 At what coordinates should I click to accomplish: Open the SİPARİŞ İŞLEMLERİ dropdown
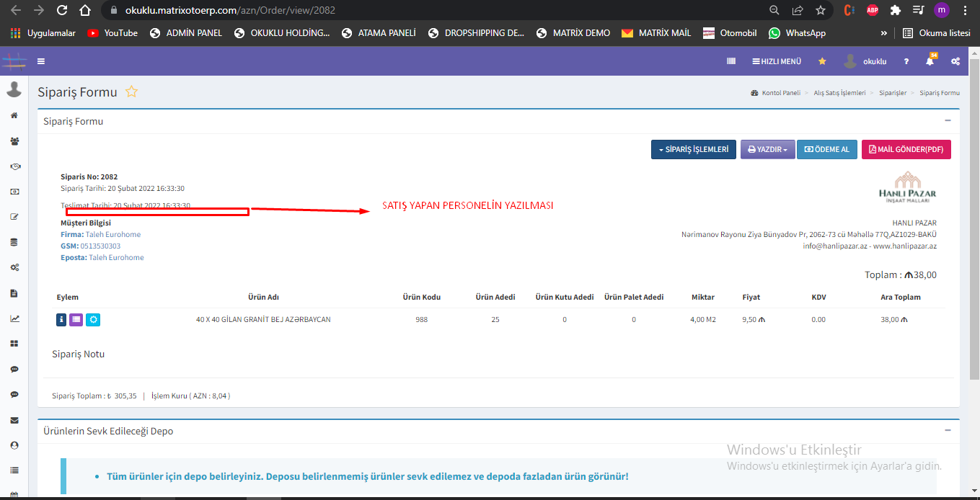693,149
